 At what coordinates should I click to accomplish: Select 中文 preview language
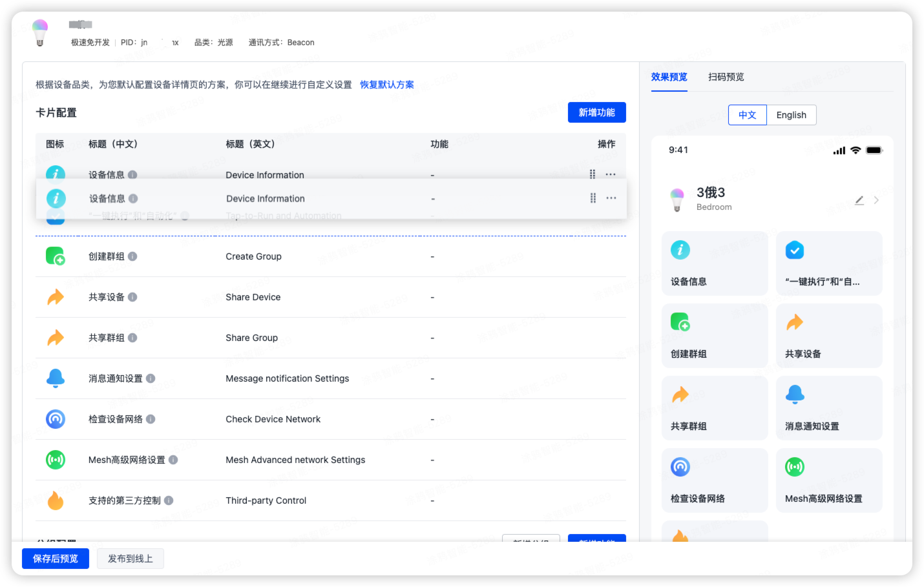pos(748,115)
